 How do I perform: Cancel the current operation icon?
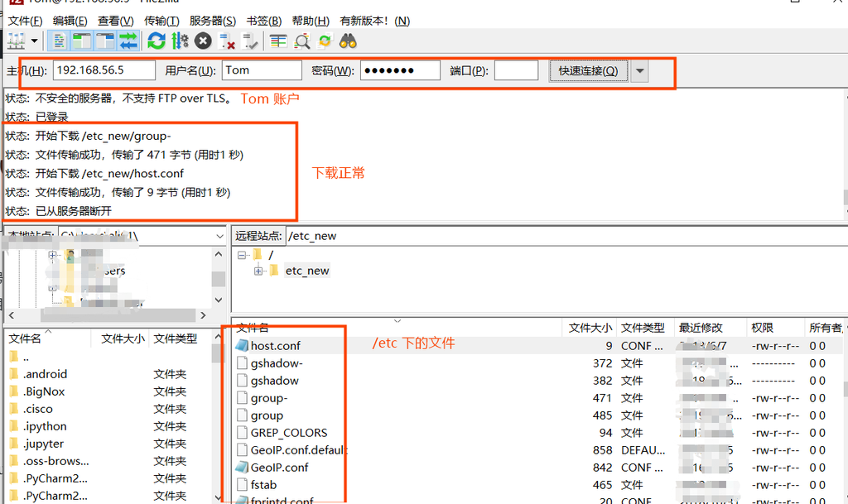[x=203, y=41]
